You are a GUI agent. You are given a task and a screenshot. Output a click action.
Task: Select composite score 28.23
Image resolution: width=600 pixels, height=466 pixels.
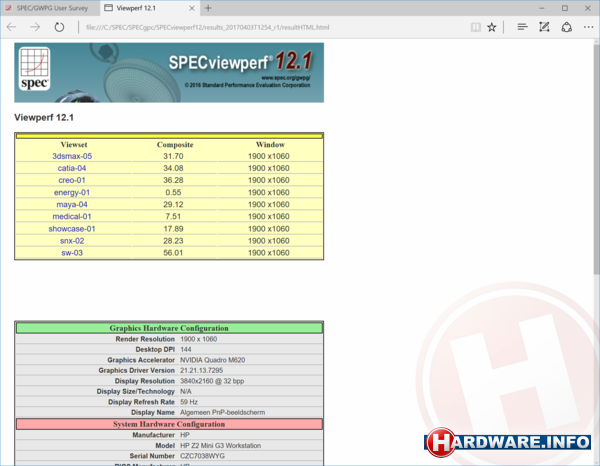[173, 241]
